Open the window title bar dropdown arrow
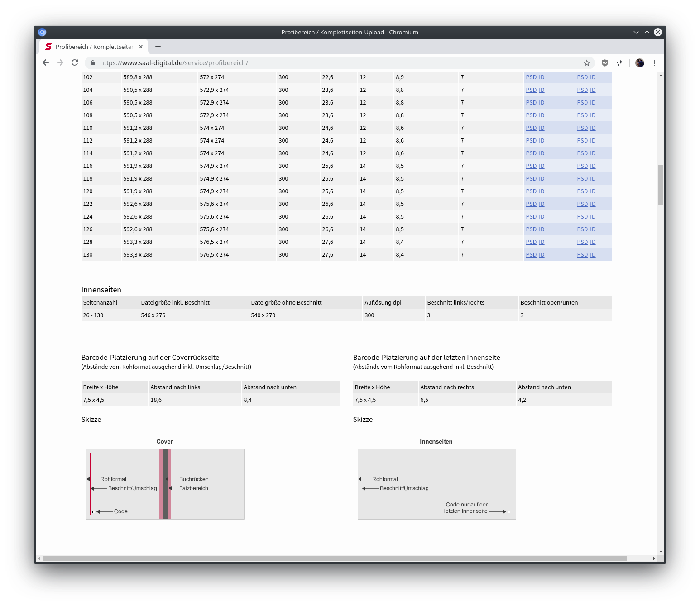Viewport: 700px width, 606px height. (x=636, y=32)
